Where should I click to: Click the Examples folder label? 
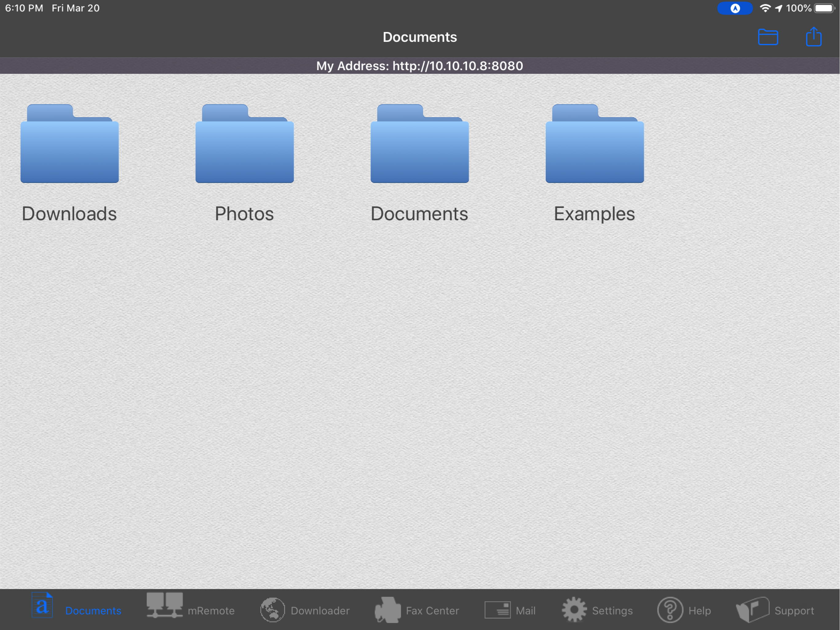(x=594, y=214)
